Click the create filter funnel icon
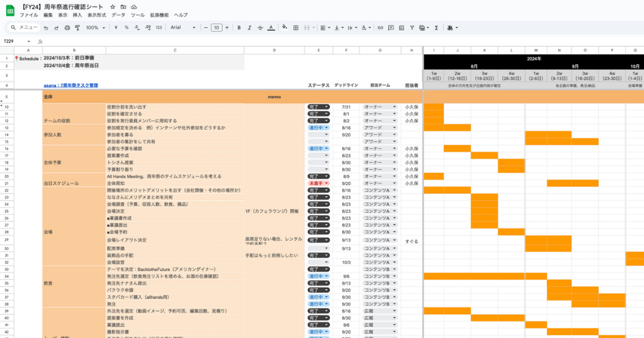 412,28
